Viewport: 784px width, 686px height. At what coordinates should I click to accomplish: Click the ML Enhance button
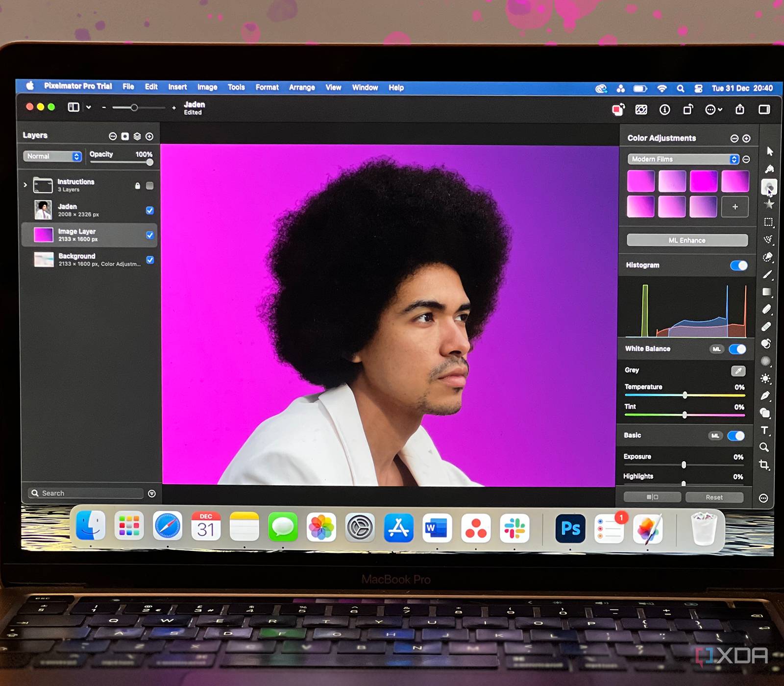coord(687,240)
